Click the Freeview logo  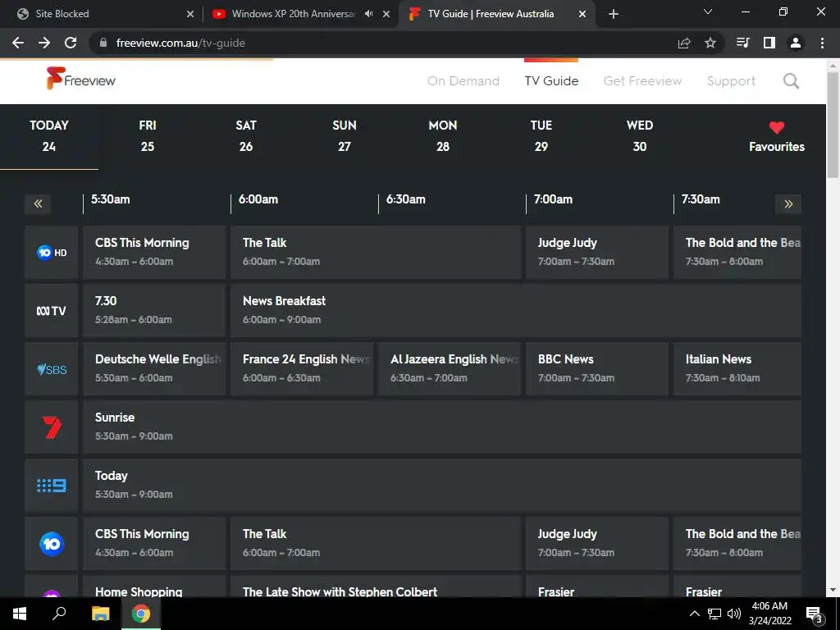(x=81, y=79)
